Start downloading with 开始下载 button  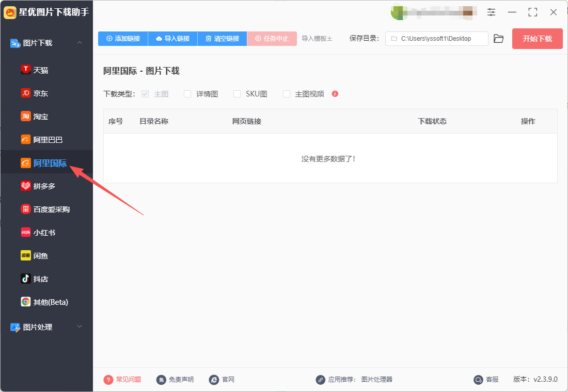click(537, 39)
